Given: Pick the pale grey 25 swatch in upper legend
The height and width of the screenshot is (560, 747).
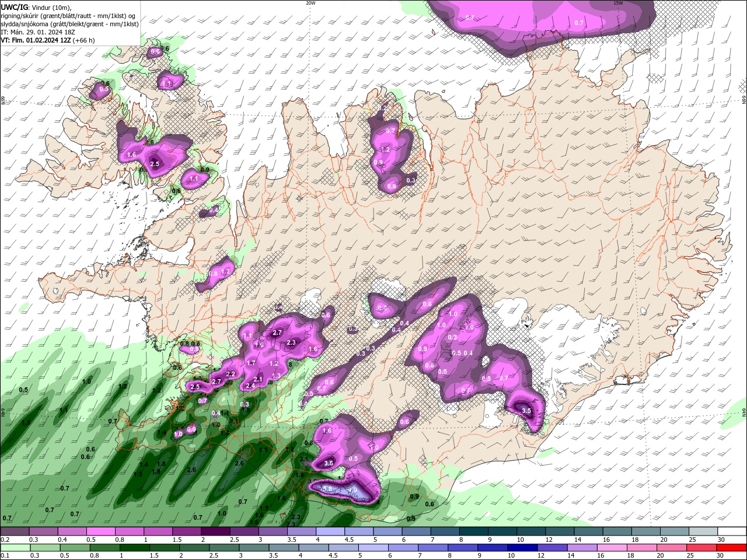Looking at the screenshot, I should click(703, 531).
